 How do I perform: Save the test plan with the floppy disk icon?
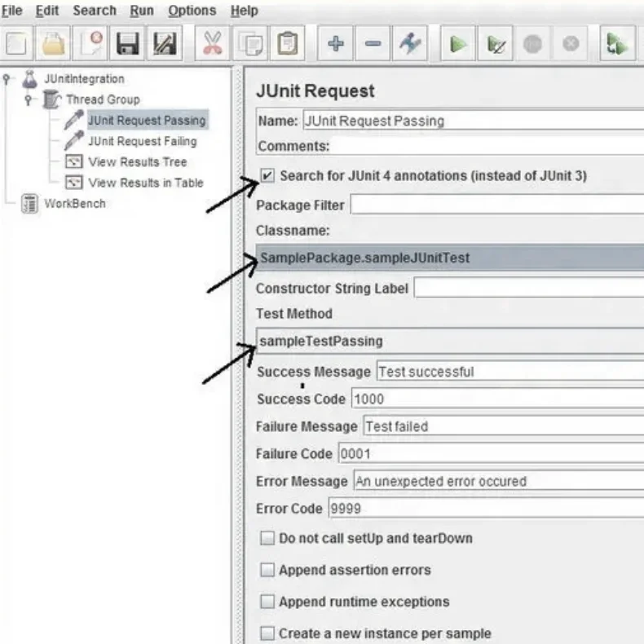tap(127, 44)
